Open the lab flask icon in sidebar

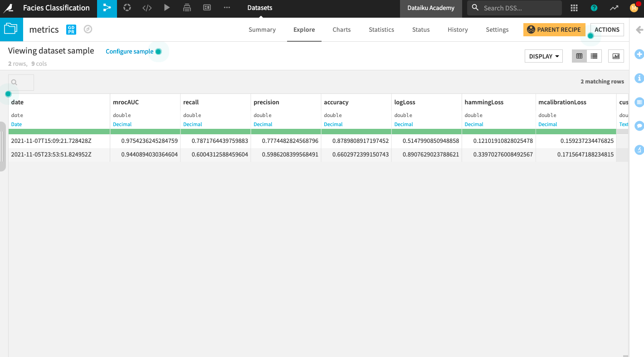click(639, 149)
